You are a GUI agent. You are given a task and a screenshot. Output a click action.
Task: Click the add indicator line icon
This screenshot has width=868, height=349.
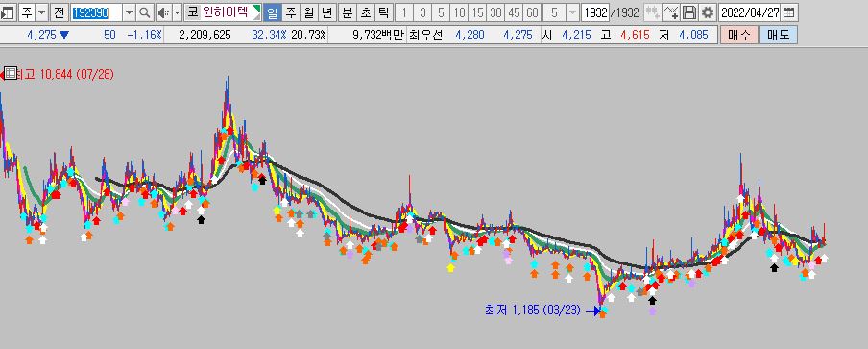(x=671, y=12)
